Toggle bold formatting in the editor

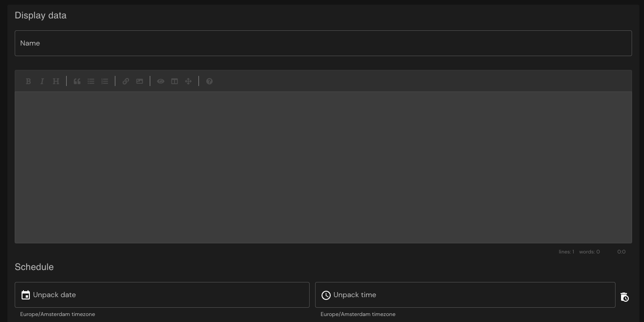(28, 81)
